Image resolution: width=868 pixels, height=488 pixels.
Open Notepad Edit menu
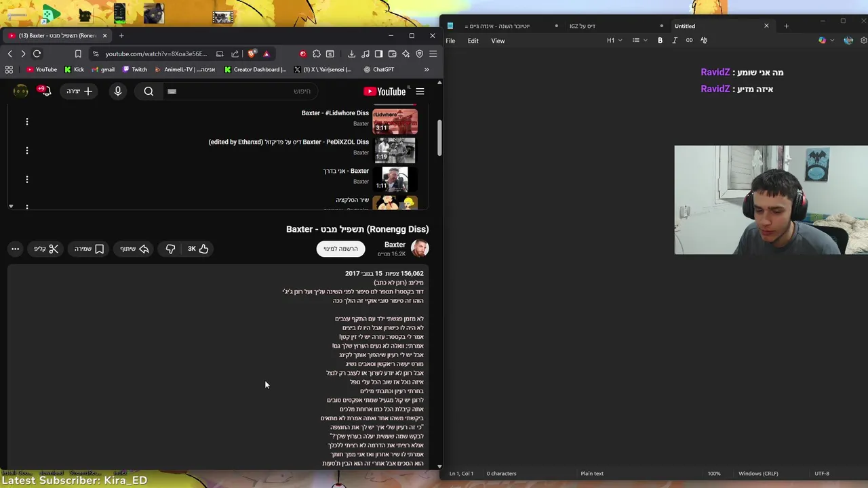473,41
